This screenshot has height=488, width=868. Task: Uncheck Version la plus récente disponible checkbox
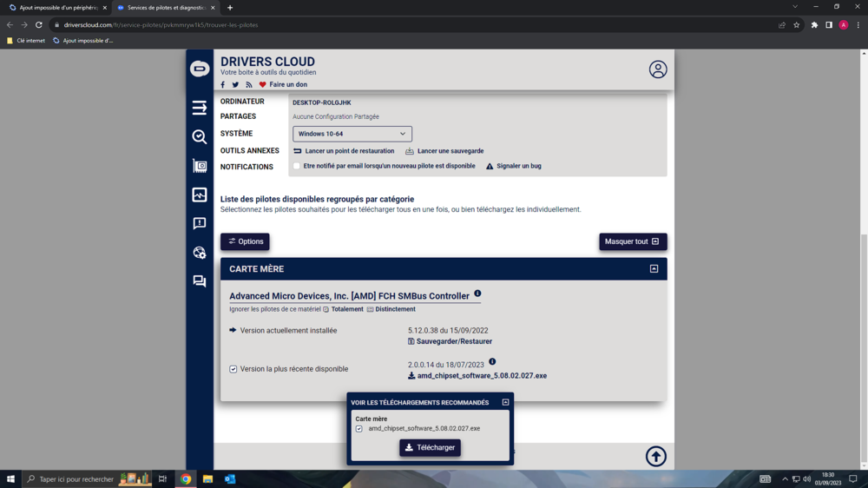(x=233, y=369)
